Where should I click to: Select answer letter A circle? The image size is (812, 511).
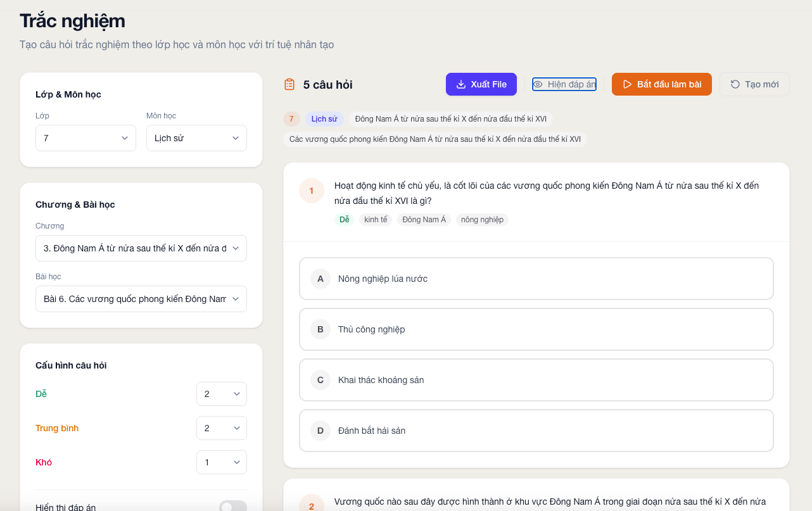tap(320, 279)
